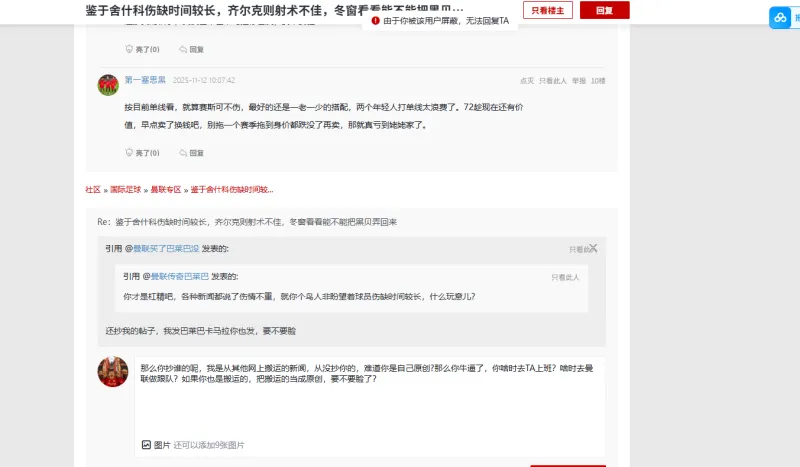Open the username link 第一塞思黑
Viewport: 800px width, 467px height.
[x=145, y=80]
